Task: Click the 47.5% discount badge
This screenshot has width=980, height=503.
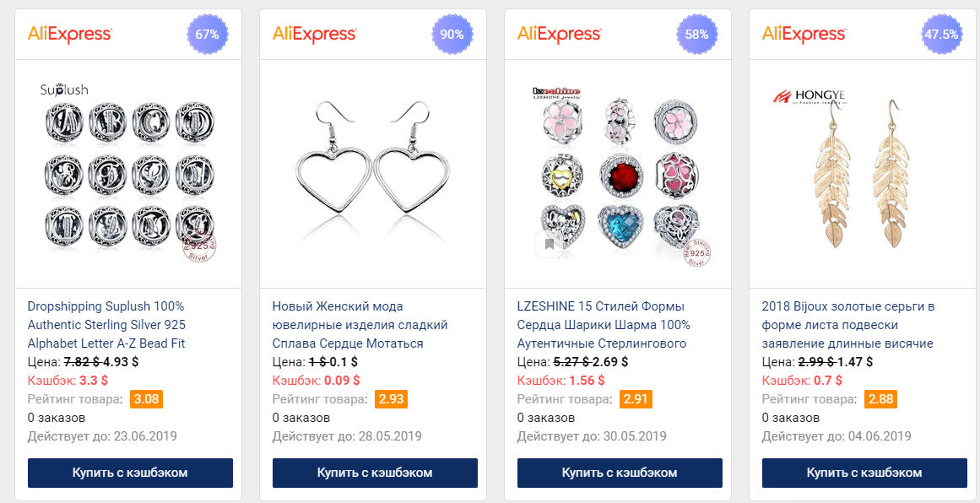Action: click(941, 35)
